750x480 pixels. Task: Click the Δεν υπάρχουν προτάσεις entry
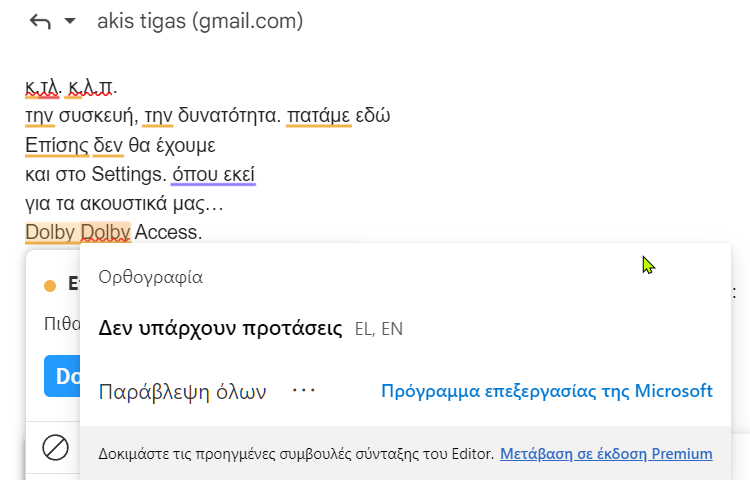tap(220, 328)
